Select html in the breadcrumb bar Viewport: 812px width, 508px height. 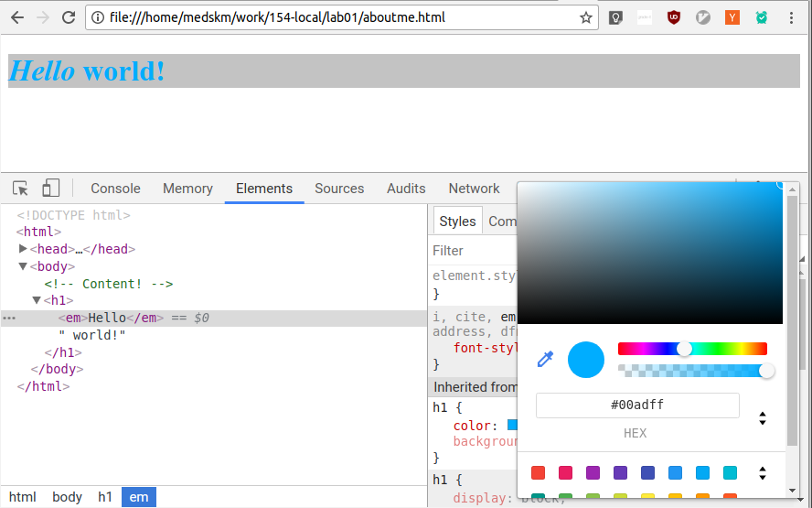23,497
